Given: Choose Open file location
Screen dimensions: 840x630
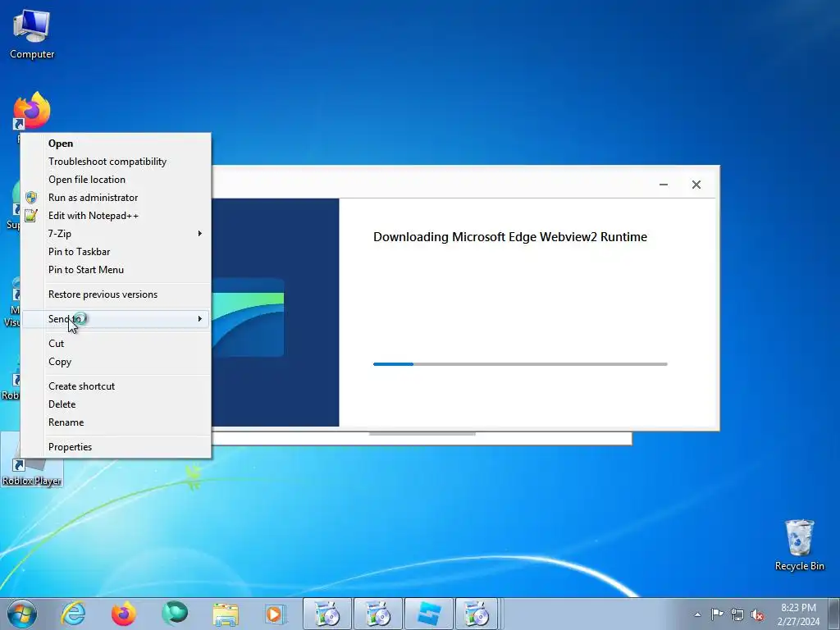Looking at the screenshot, I should pyautogui.click(x=116, y=180).
